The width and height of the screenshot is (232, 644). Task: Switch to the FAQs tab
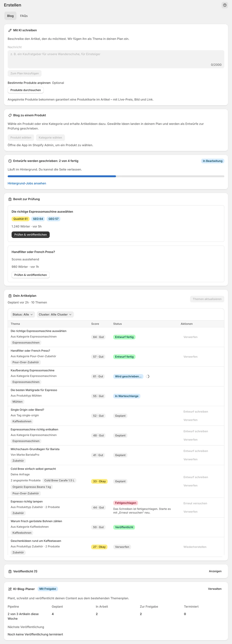(24, 16)
